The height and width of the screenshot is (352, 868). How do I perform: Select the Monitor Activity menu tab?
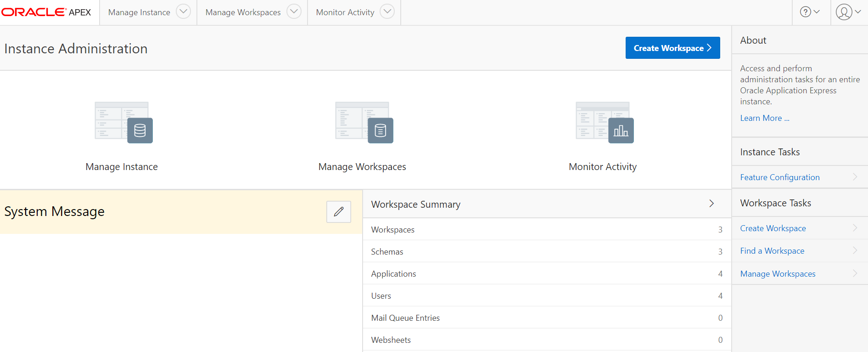click(345, 12)
